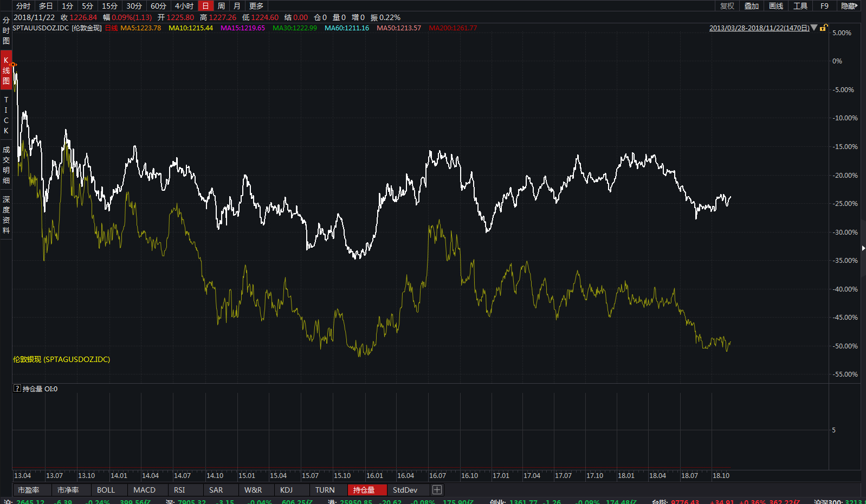The width and height of the screenshot is (866, 504).
Task: Click the orange marker at chart start
Action: click(14, 64)
